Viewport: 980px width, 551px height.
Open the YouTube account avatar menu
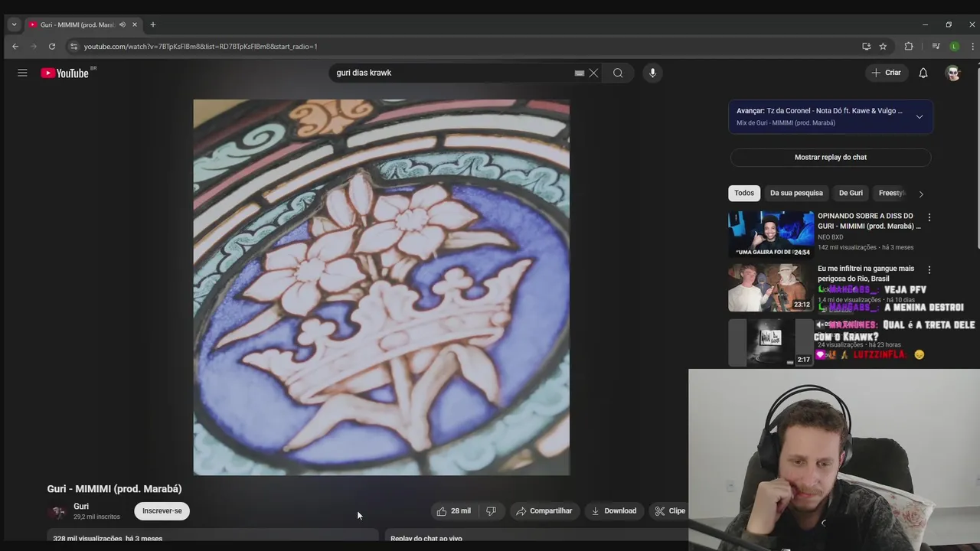[x=953, y=73]
